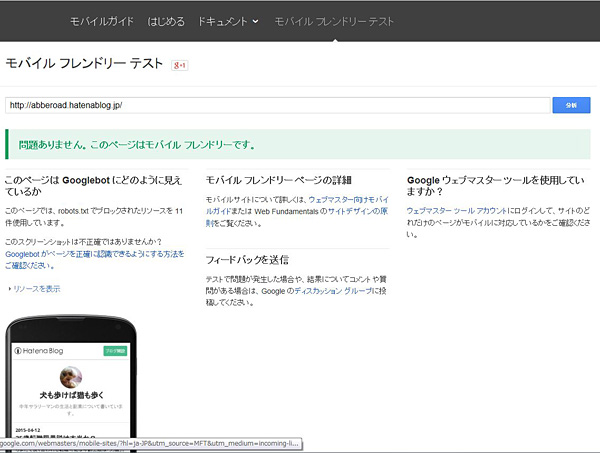Open the ディスカッション グループ link
This screenshot has height=453, width=600.
tap(333, 291)
